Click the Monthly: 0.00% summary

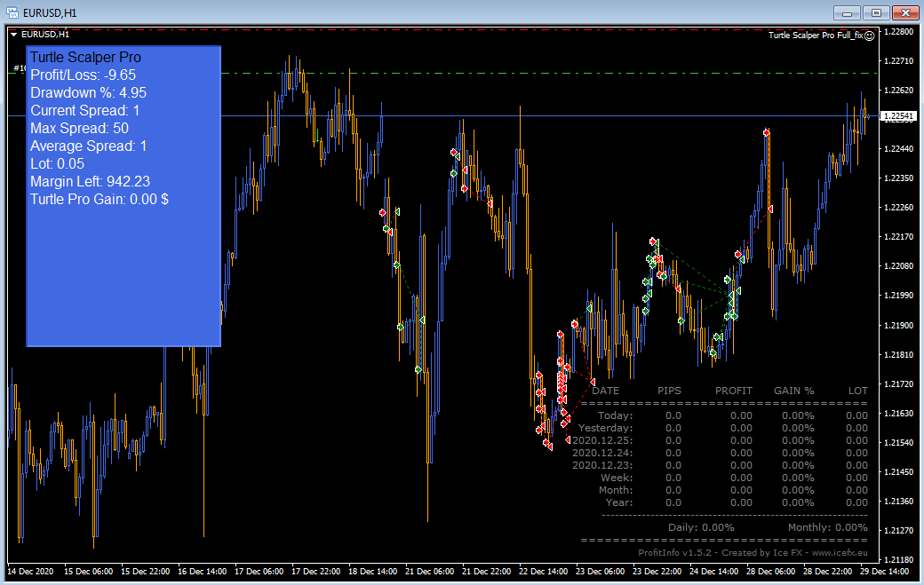pos(827,527)
